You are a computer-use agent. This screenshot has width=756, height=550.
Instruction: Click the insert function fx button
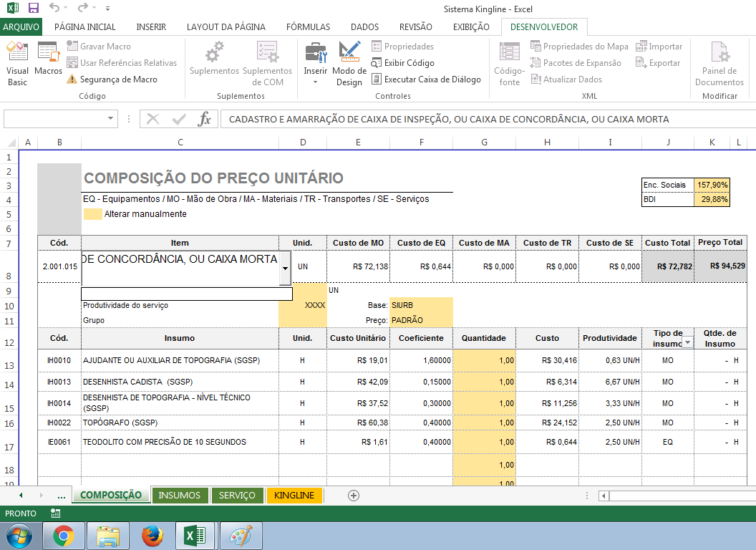[205, 119]
